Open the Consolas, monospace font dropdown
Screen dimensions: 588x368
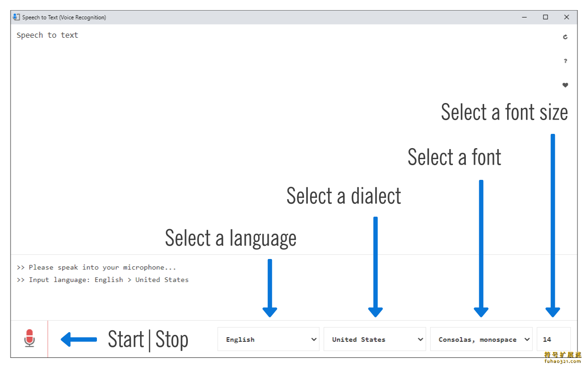pos(481,339)
